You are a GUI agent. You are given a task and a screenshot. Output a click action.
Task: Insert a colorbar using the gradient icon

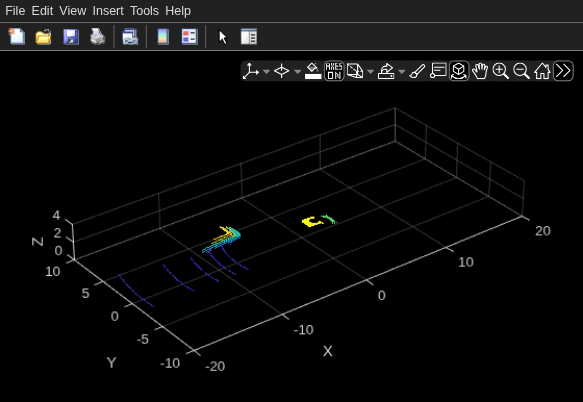[163, 36]
